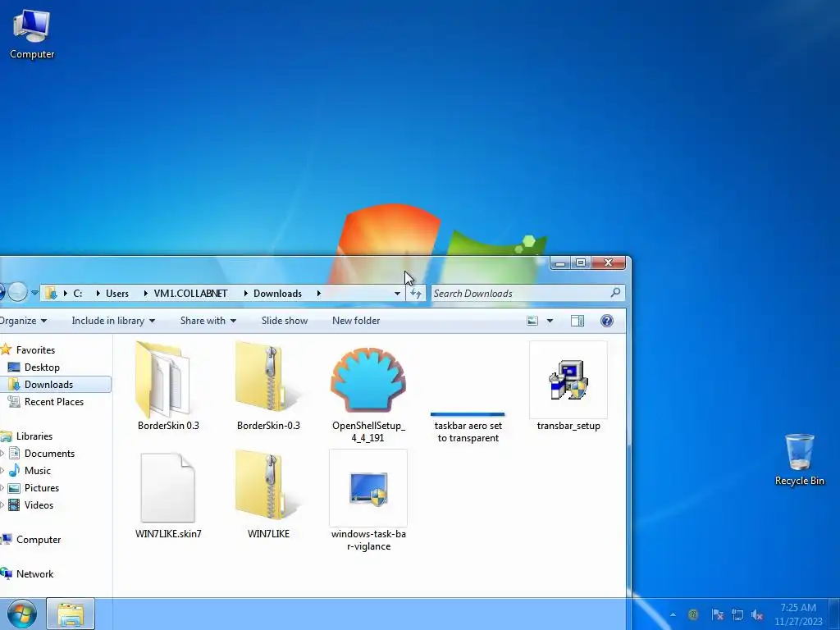This screenshot has height=630, width=840.
Task: Open the Start menu orb
Action: [x=22, y=614]
